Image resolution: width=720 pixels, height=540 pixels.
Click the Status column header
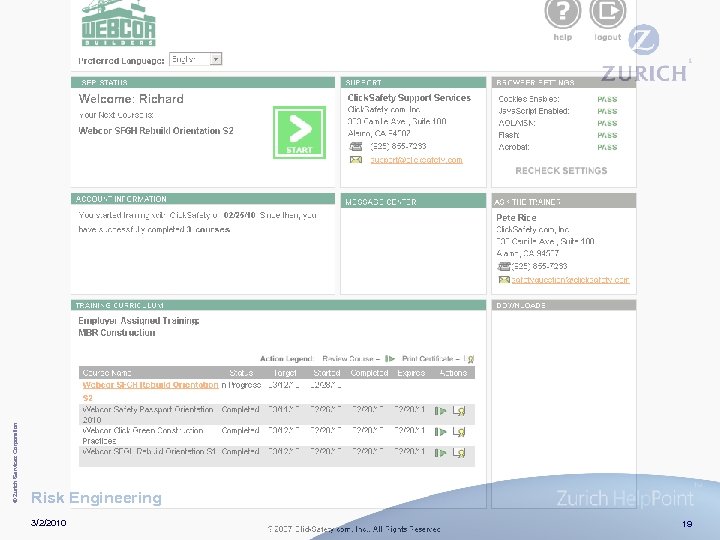click(241, 373)
